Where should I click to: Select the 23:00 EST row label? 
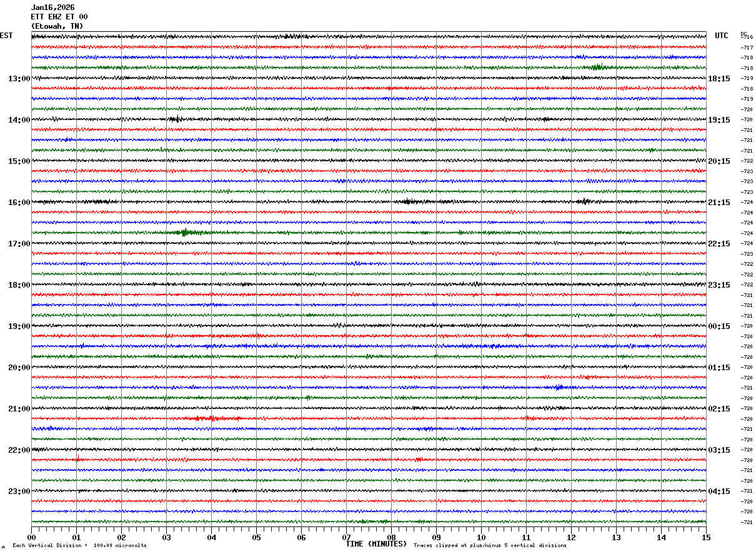[19, 491]
